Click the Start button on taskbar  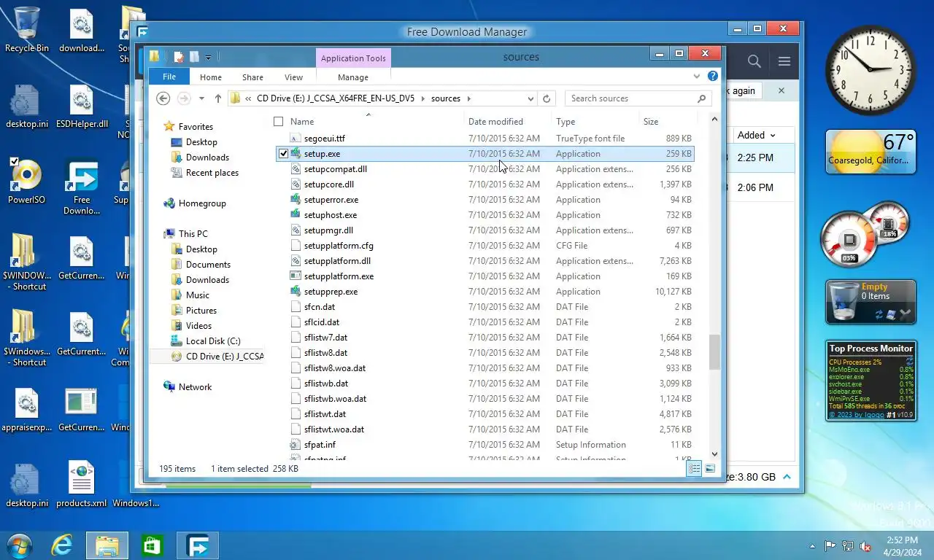[x=19, y=545]
